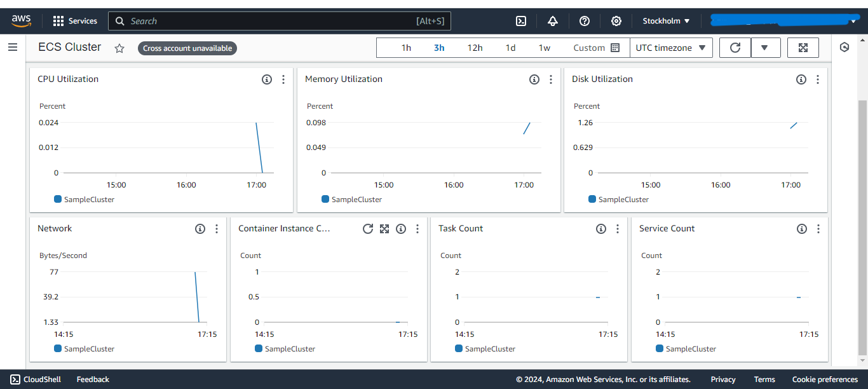Open Disk Utilization widget actions menu
The width and height of the screenshot is (868, 389).
[x=818, y=79]
